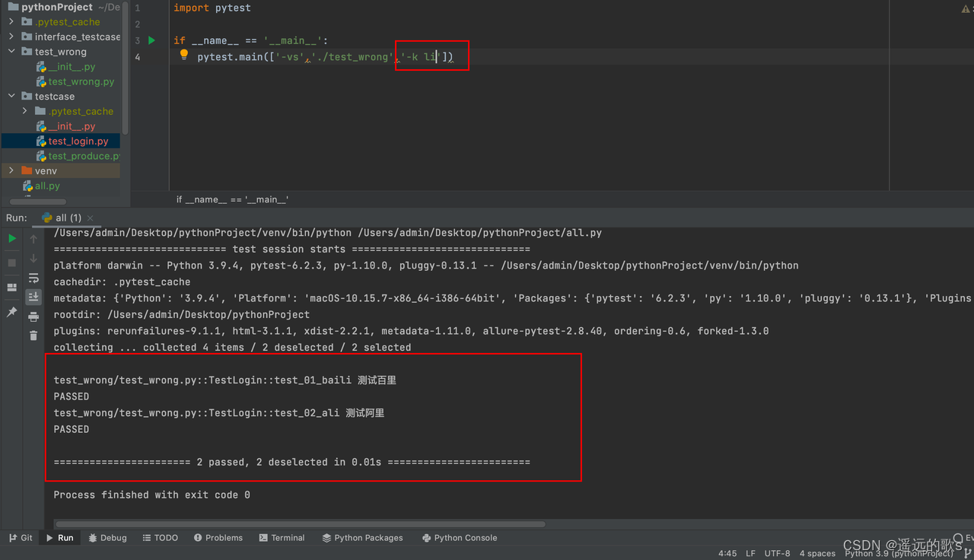974x560 pixels.
Task: Pin the Run tab with the pushpin icon
Action: pos(12,312)
